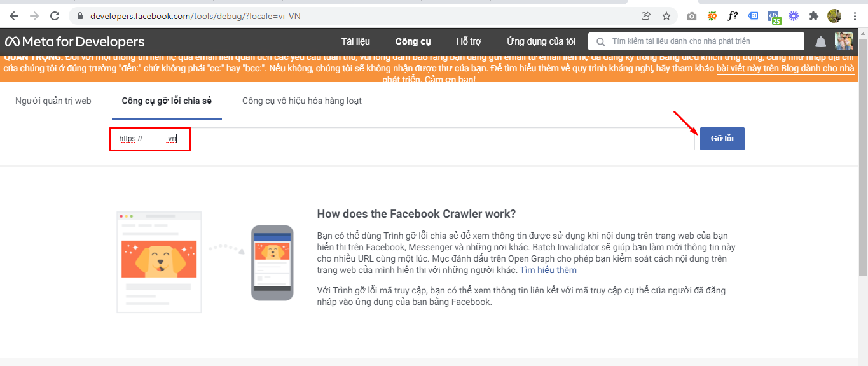Open the f? font finder extension
868x366 pixels.
point(733,16)
